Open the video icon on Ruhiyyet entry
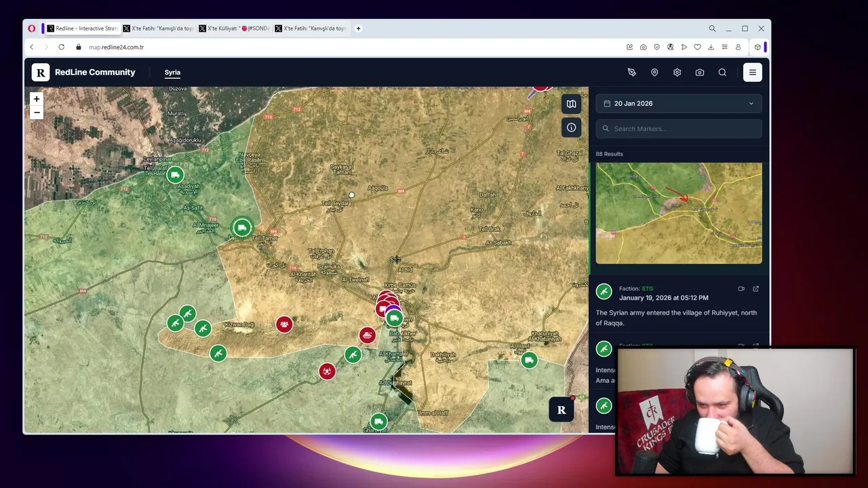868x488 pixels. pos(741,289)
